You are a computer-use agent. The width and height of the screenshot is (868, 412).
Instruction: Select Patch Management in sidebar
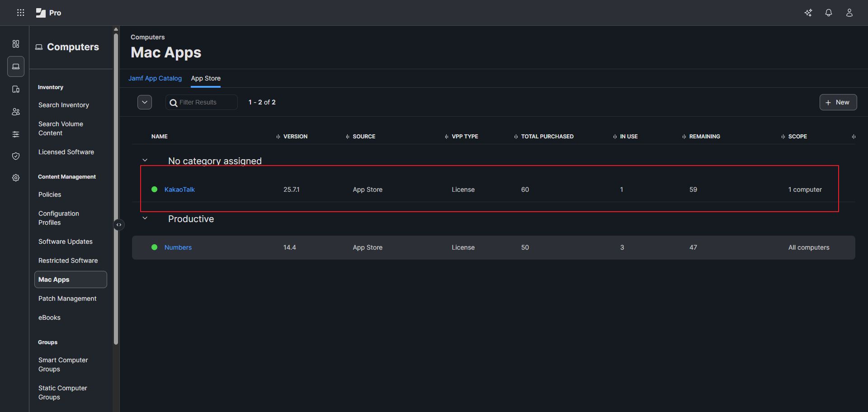click(x=67, y=298)
